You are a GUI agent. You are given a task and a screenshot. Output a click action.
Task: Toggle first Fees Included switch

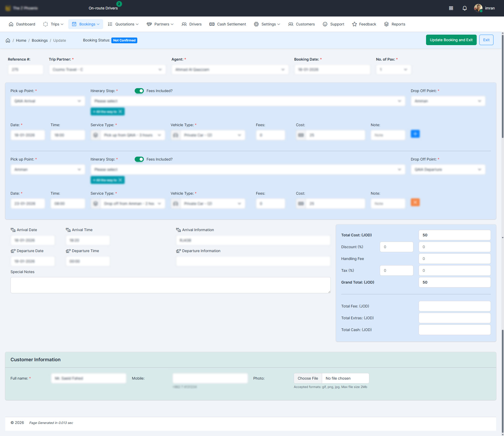click(x=139, y=91)
